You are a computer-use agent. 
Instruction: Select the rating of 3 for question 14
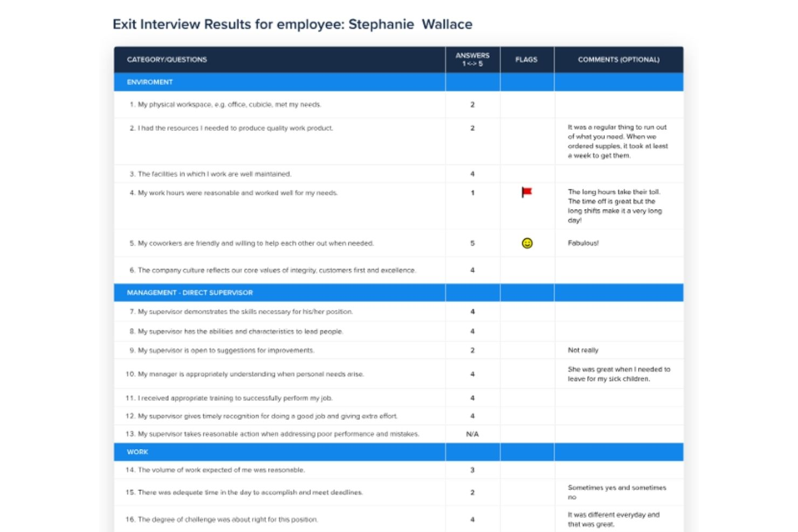(472, 469)
